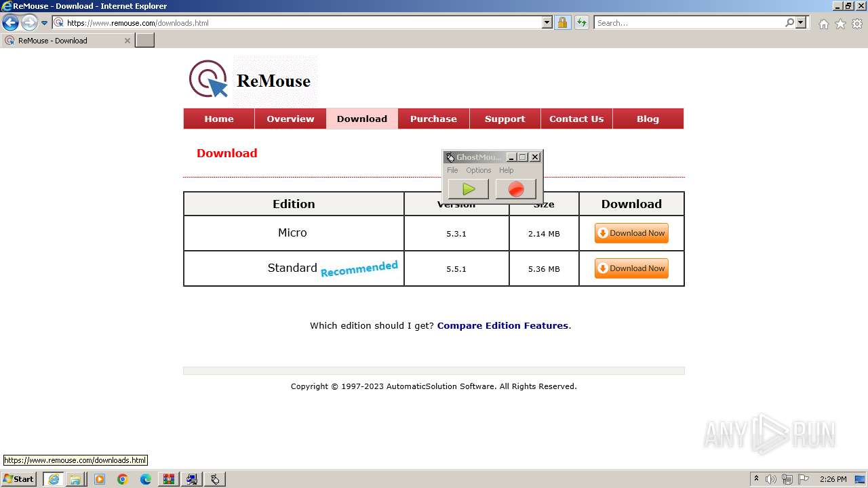Download the Standard edition now
This screenshot has height=488, width=868.
[x=631, y=268]
